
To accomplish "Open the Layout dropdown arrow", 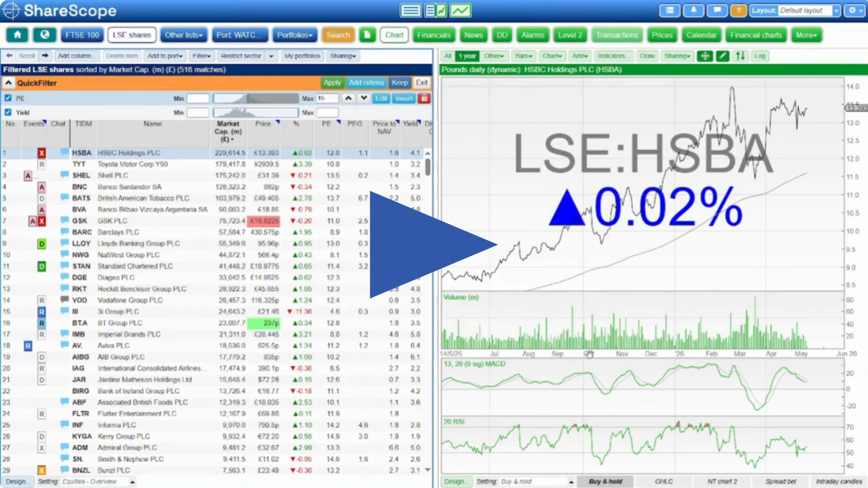I will (836, 10).
